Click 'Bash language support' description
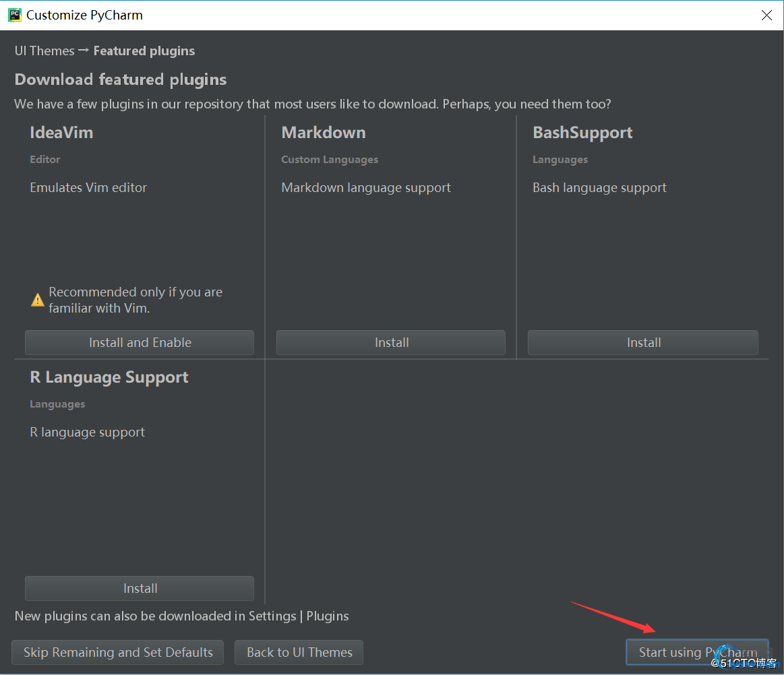The image size is (784, 675). [599, 188]
